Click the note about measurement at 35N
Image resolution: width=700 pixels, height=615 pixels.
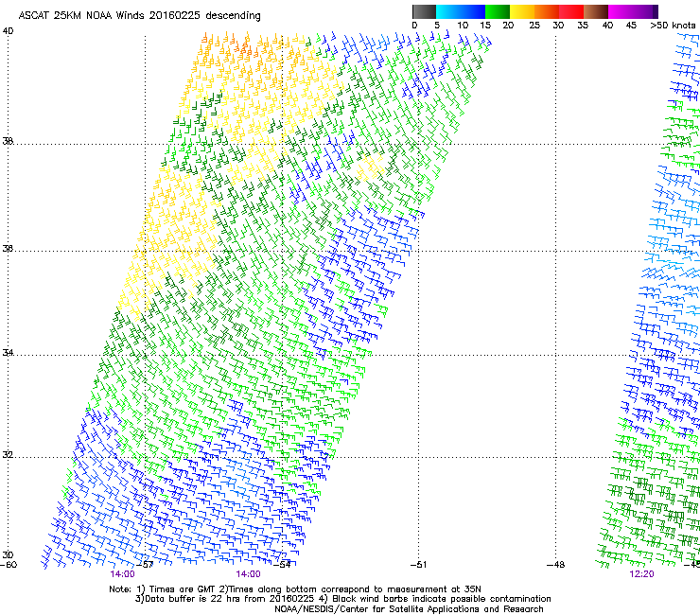(x=352, y=589)
